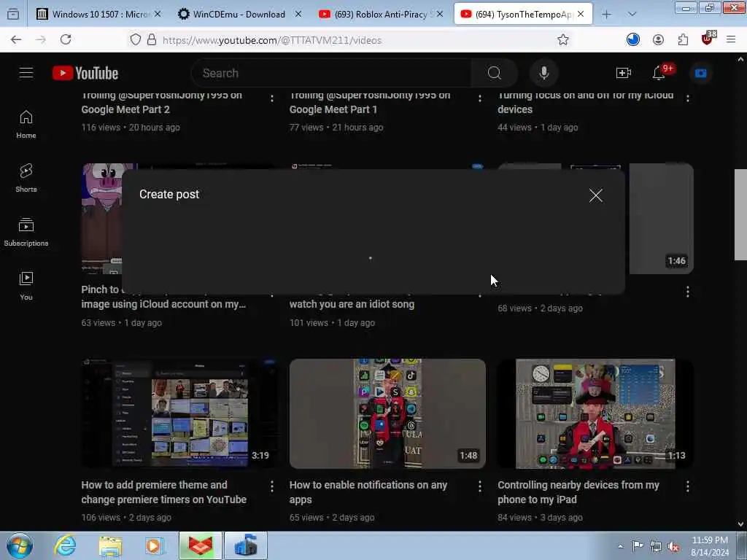
Task: Open the Firefox account icon
Action: tap(659, 40)
